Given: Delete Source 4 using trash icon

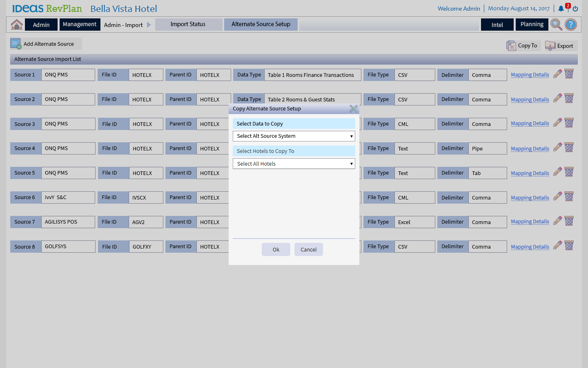Looking at the screenshot, I should [569, 148].
